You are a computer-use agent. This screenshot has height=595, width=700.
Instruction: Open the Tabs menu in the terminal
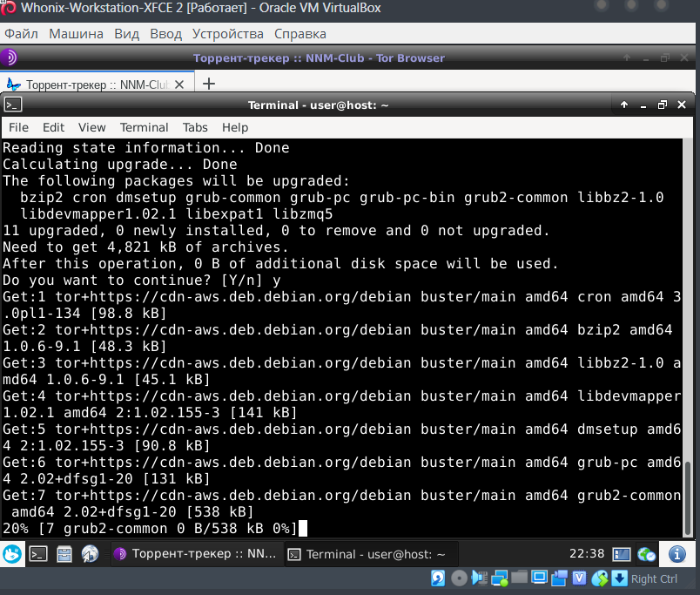[195, 127]
